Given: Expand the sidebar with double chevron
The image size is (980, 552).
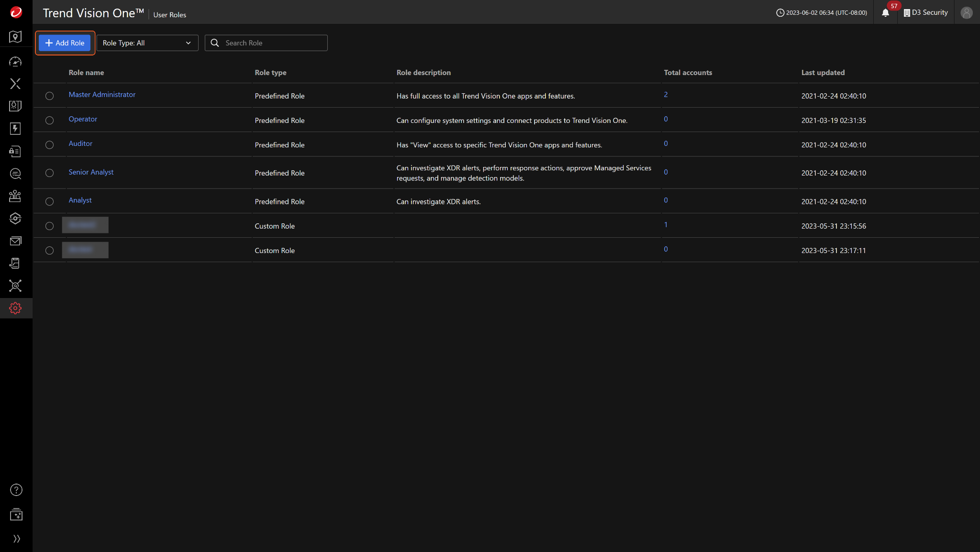Looking at the screenshot, I should [x=16, y=539].
